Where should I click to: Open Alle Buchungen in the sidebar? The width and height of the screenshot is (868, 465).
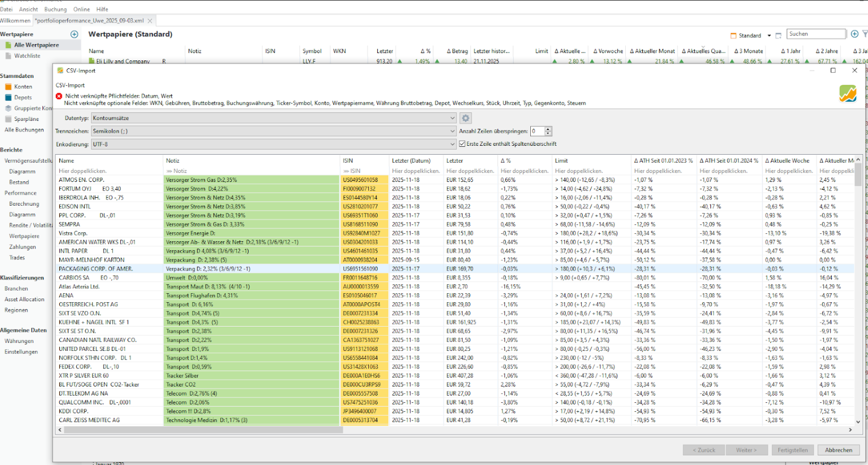(24, 130)
